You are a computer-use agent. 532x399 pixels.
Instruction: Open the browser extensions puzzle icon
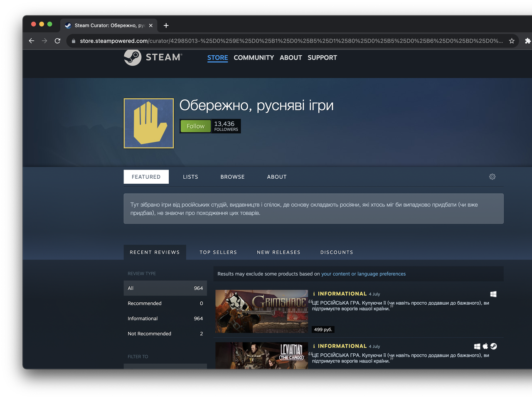pyautogui.click(x=528, y=41)
